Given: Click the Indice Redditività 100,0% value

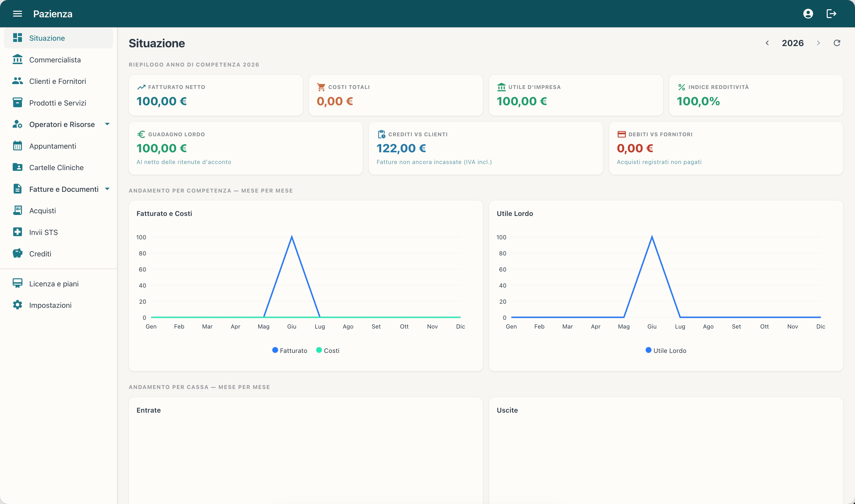Looking at the screenshot, I should coord(698,101).
